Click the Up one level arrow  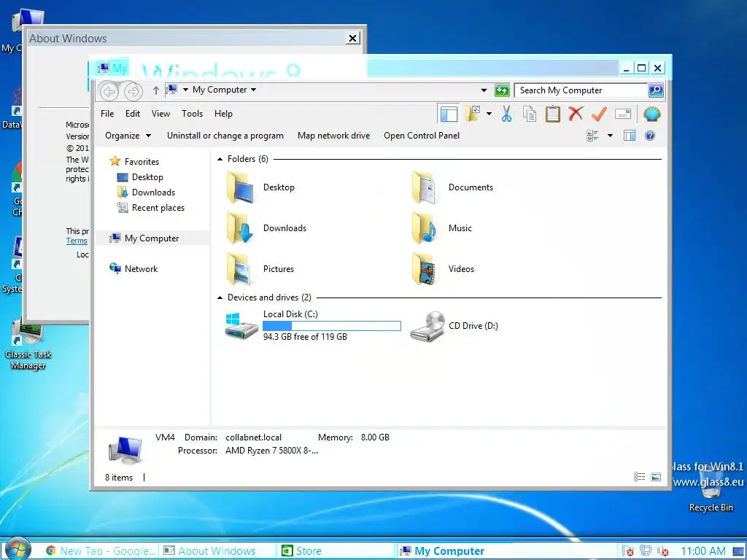point(155,90)
